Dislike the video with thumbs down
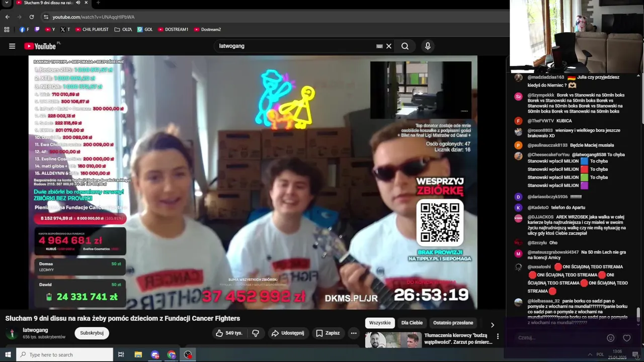This screenshot has width=644, height=362. pyautogui.click(x=256, y=333)
